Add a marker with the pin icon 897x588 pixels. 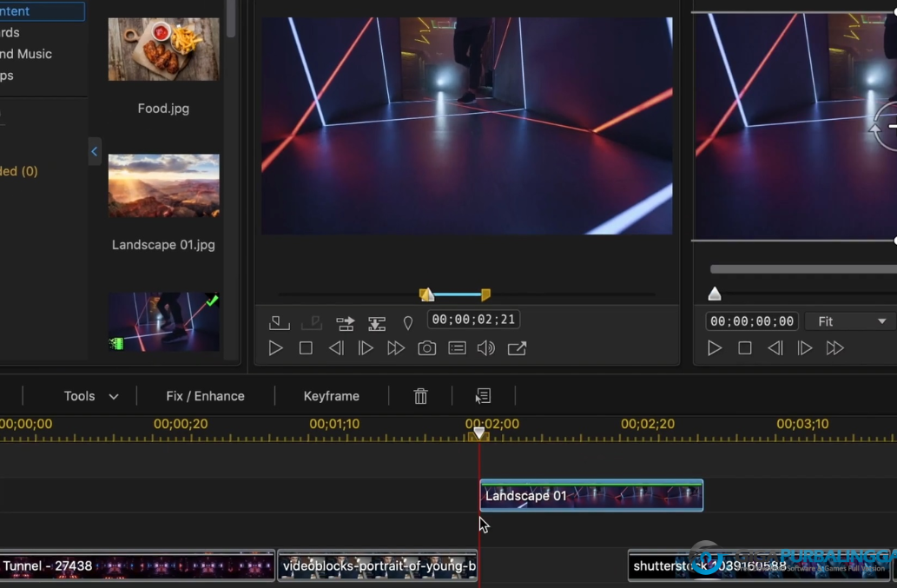[408, 324]
